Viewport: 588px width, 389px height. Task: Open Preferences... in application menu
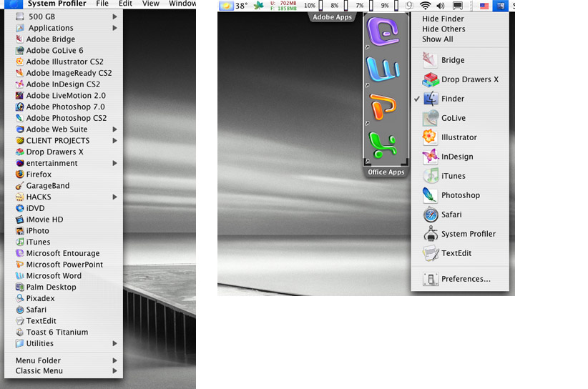point(460,279)
